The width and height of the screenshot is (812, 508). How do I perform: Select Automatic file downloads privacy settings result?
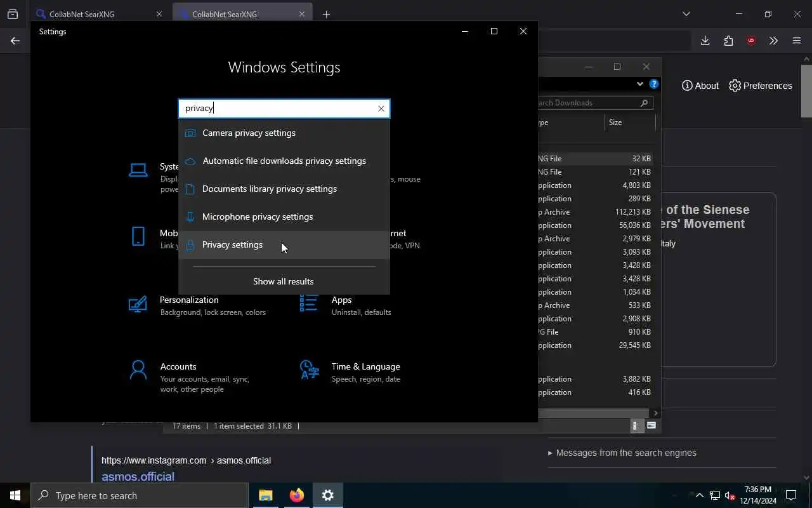point(284,161)
